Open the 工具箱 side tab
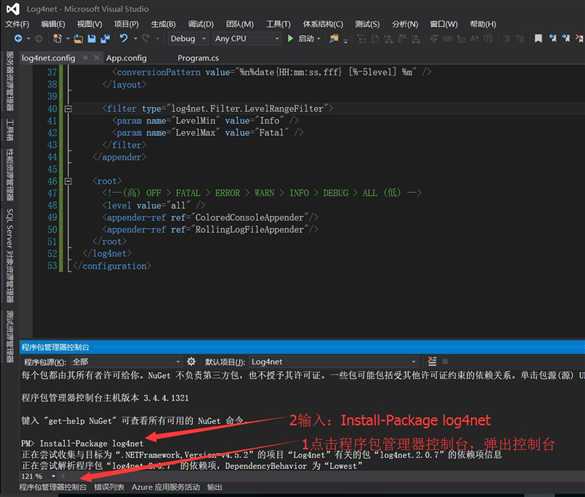The height and width of the screenshot is (497, 585). click(10, 130)
